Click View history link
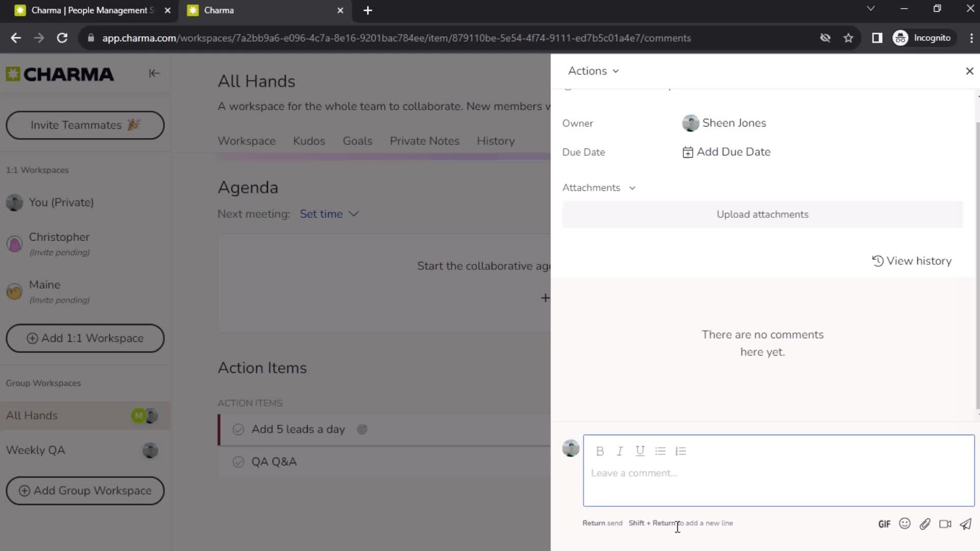980x551 pixels. pos(913,261)
